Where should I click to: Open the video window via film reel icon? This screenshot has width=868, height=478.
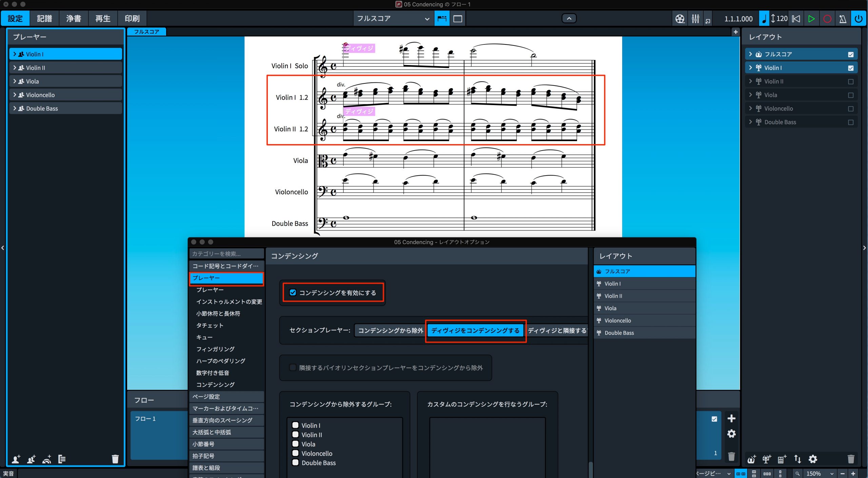680,19
